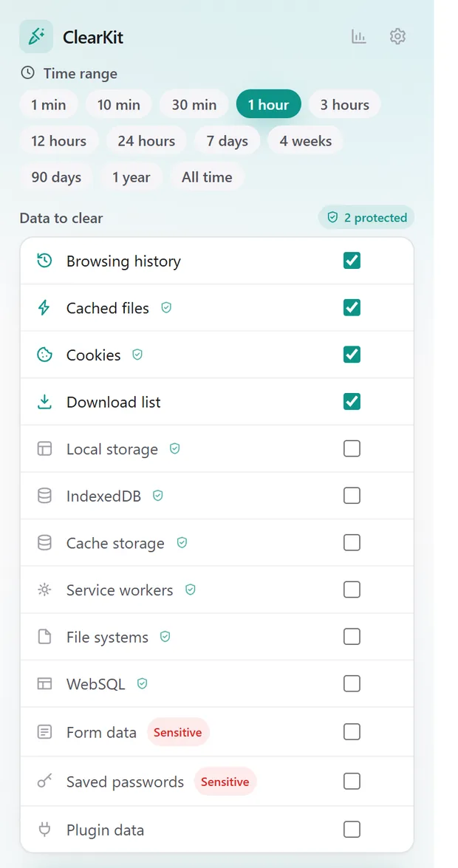Screen dimensions: 458x868
Task: Check the Plugin data checkbox
Action: point(352,830)
